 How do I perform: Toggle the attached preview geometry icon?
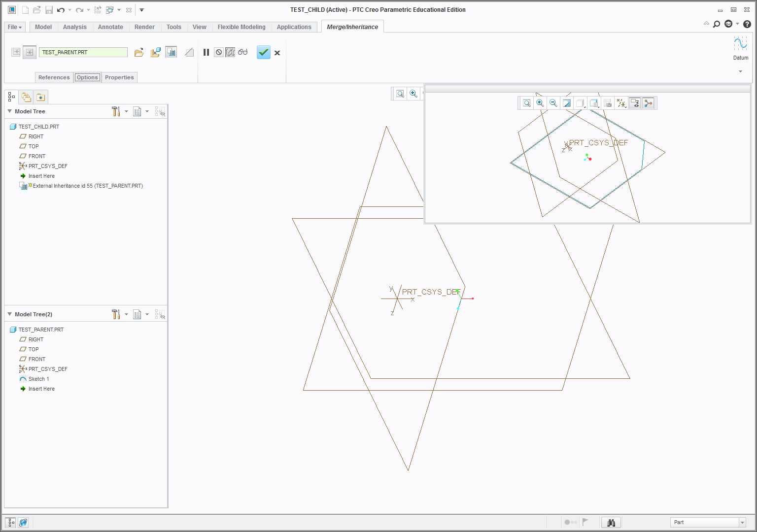[230, 52]
